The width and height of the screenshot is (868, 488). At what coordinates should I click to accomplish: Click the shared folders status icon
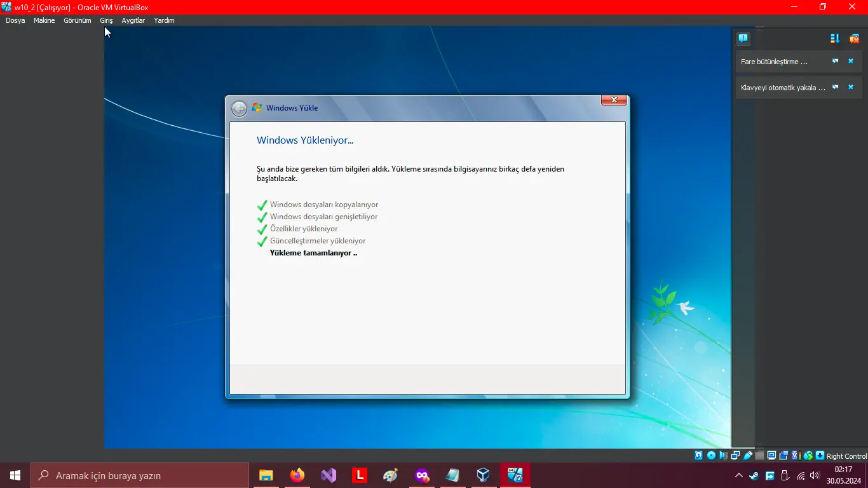[760, 456]
